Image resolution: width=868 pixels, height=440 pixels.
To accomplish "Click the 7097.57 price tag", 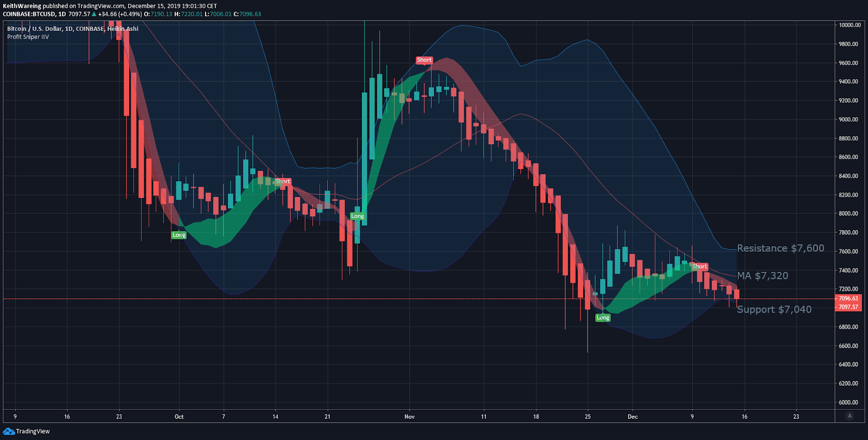I will point(848,307).
